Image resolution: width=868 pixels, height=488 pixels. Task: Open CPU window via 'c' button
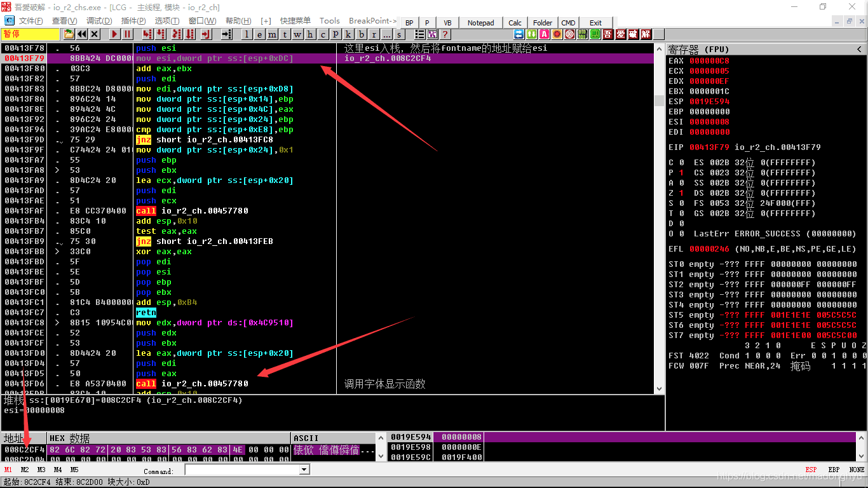click(x=323, y=34)
